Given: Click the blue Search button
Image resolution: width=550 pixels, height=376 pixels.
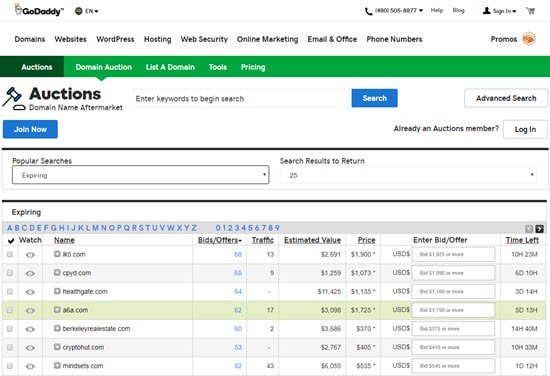Looking at the screenshot, I should point(375,98).
